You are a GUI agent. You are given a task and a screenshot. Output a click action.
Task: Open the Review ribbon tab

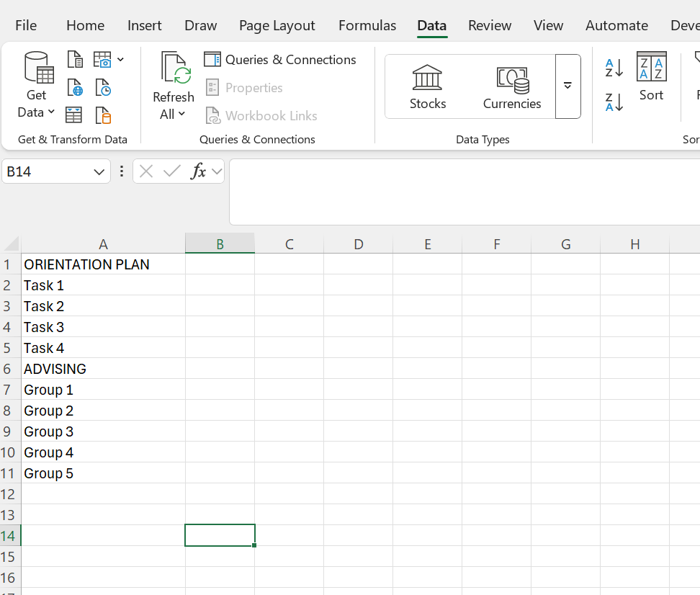click(490, 24)
